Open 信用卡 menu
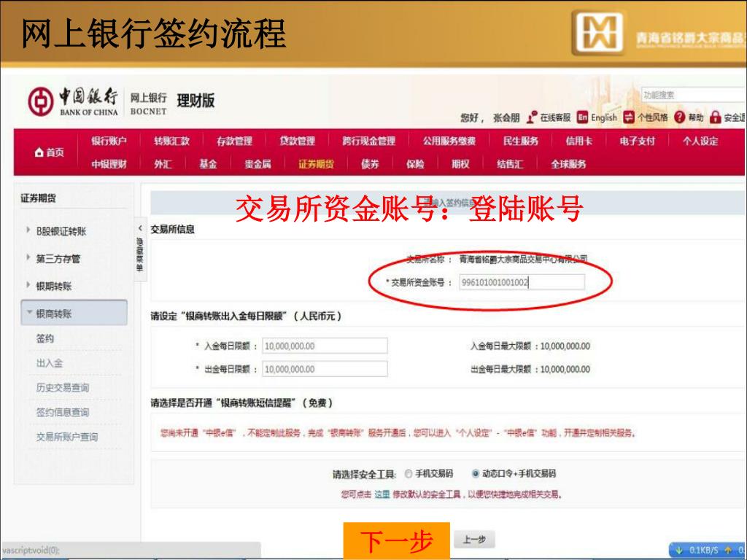 (x=578, y=141)
